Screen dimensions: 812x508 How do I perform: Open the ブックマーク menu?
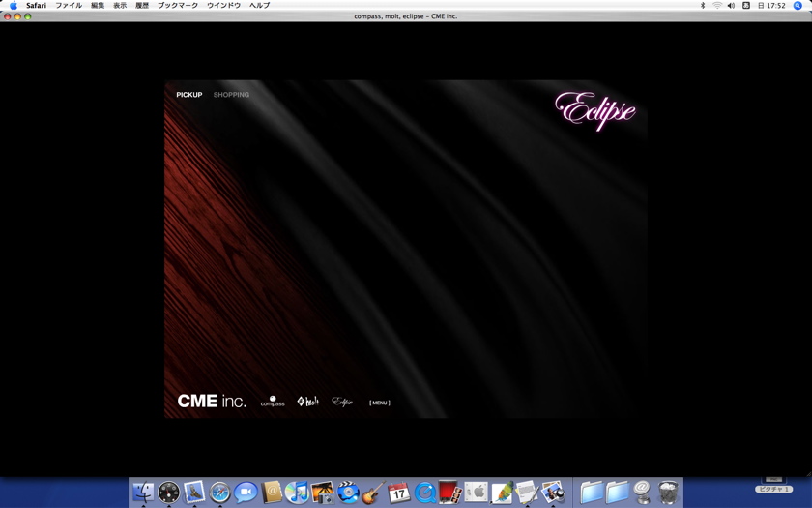pyautogui.click(x=178, y=5)
